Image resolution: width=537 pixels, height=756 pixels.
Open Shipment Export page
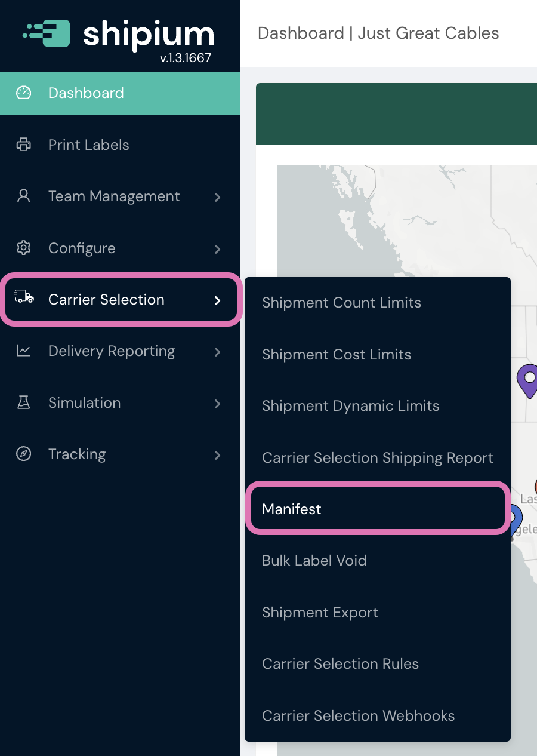coord(320,613)
